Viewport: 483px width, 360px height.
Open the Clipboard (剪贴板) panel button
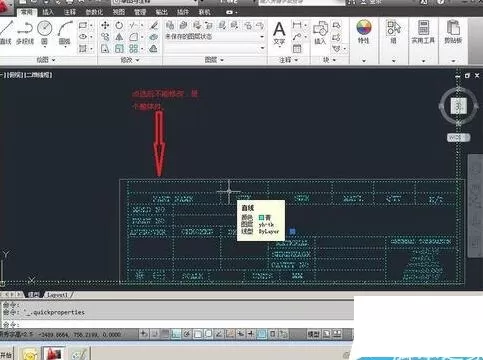pos(453,33)
